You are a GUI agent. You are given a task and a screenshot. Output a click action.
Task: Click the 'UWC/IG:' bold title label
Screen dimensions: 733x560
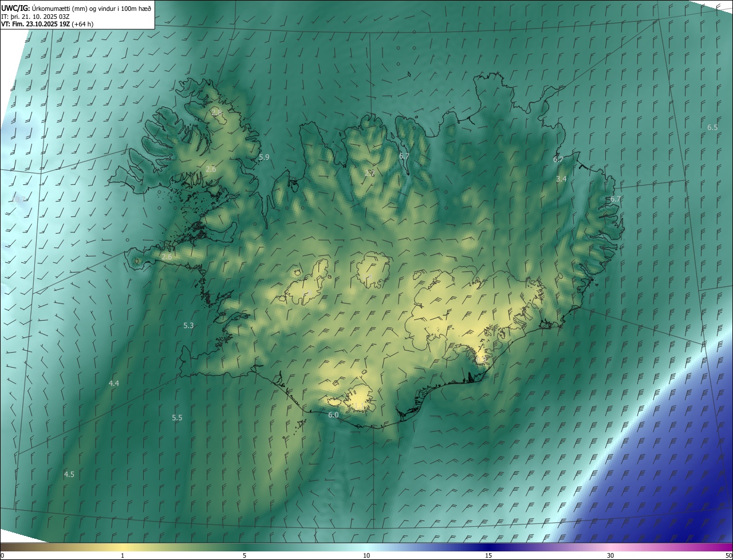[15, 7]
